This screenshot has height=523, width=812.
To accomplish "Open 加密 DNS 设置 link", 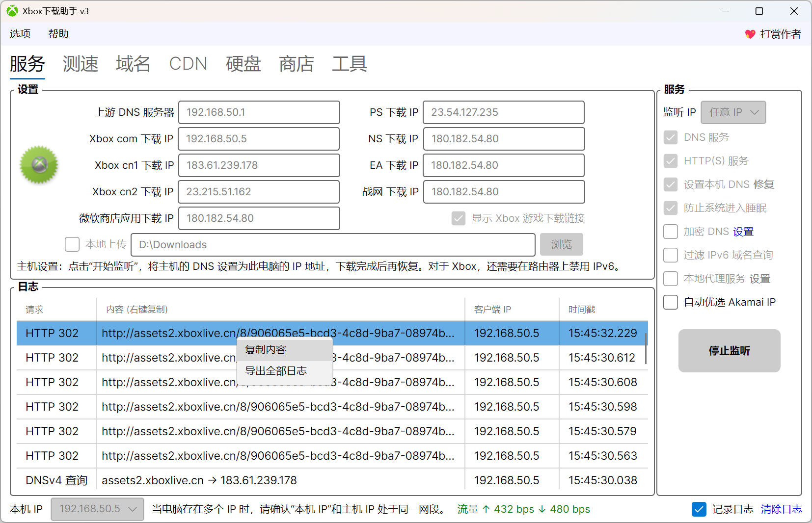I will 743,232.
